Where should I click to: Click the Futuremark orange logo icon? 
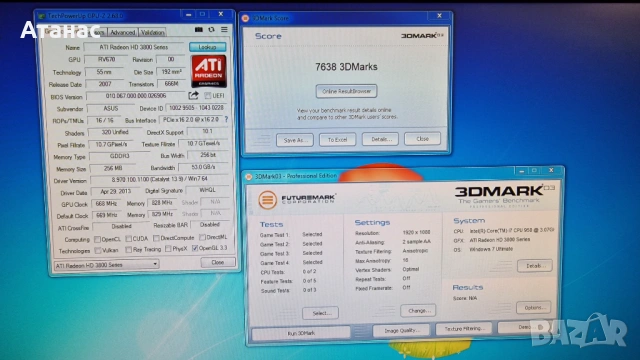267,200
